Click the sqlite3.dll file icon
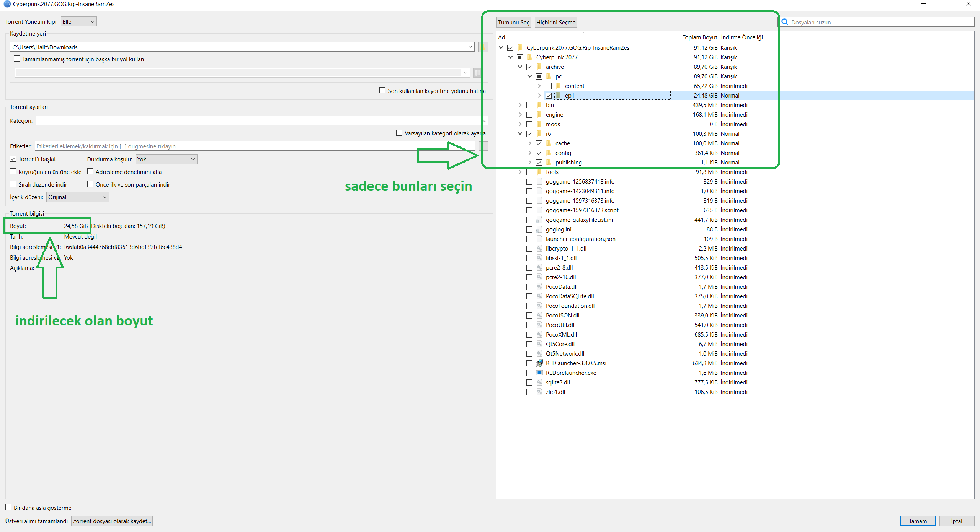980x532 pixels. (x=539, y=382)
